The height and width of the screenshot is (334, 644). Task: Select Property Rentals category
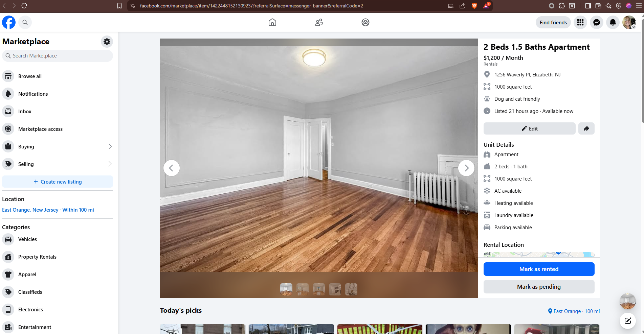click(58, 257)
